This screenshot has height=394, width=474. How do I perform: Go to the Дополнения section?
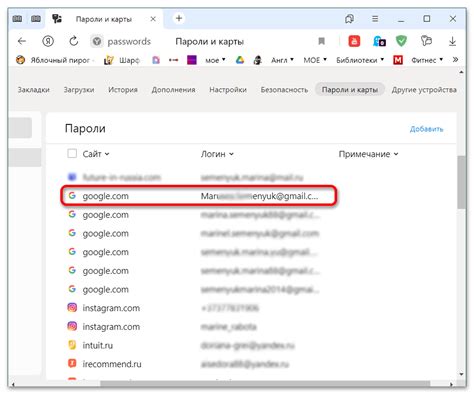tap(173, 90)
